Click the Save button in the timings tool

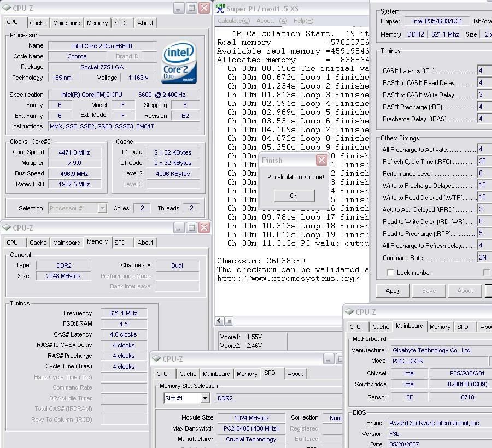[x=429, y=291]
